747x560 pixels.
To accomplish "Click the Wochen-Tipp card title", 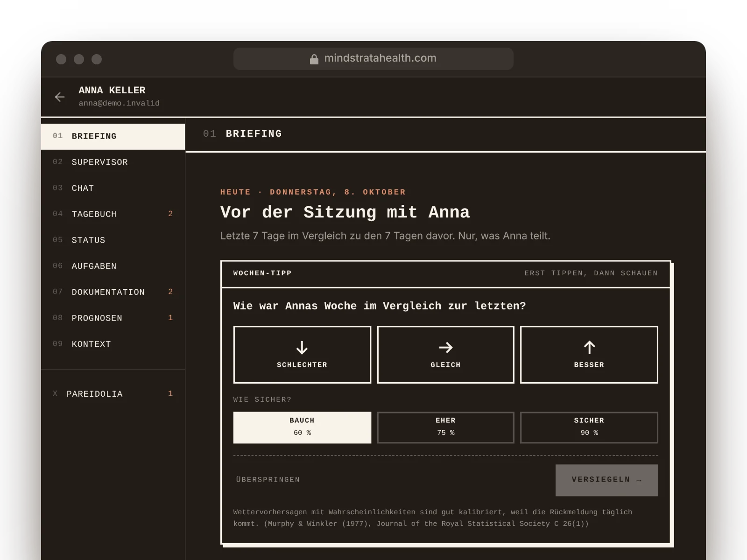I will [x=262, y=273].
